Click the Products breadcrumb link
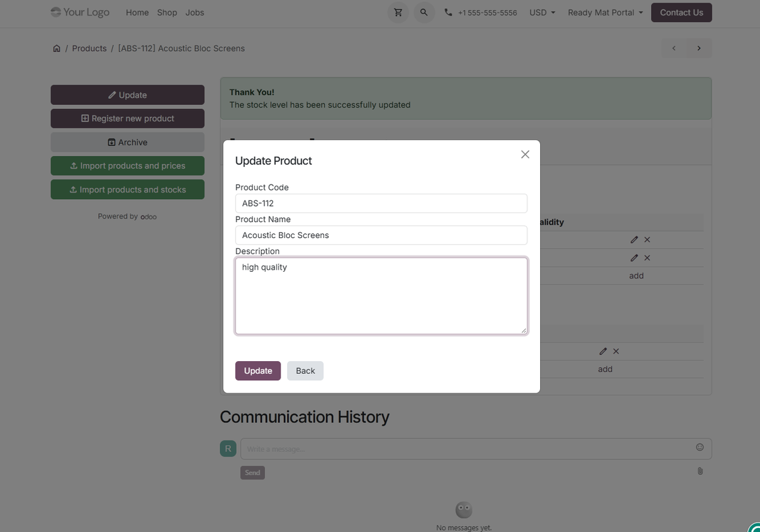This screenshot has height=532, width=760. click(x=89, y=48)
